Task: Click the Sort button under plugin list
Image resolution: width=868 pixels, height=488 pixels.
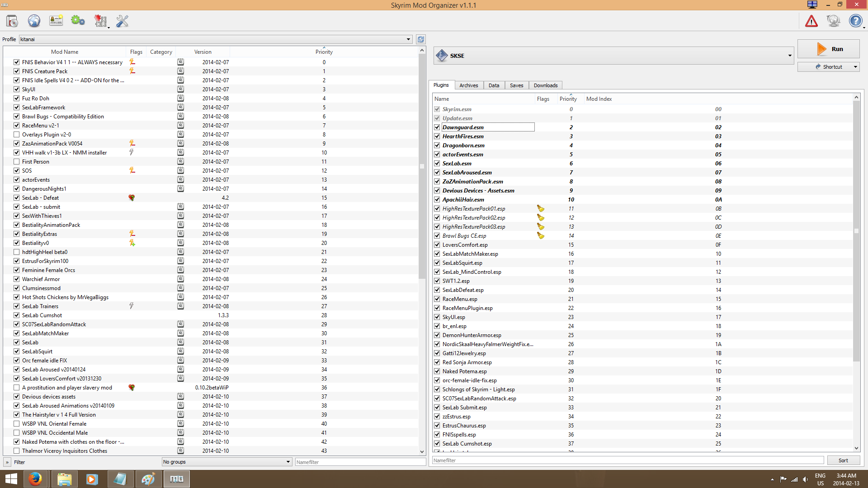Action: tap(843, 460)
